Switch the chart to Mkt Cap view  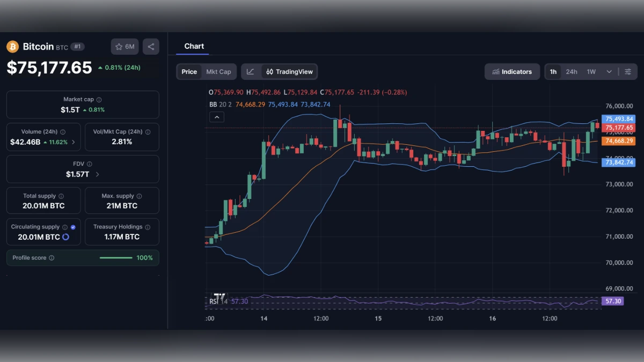(x=218, y=71)
